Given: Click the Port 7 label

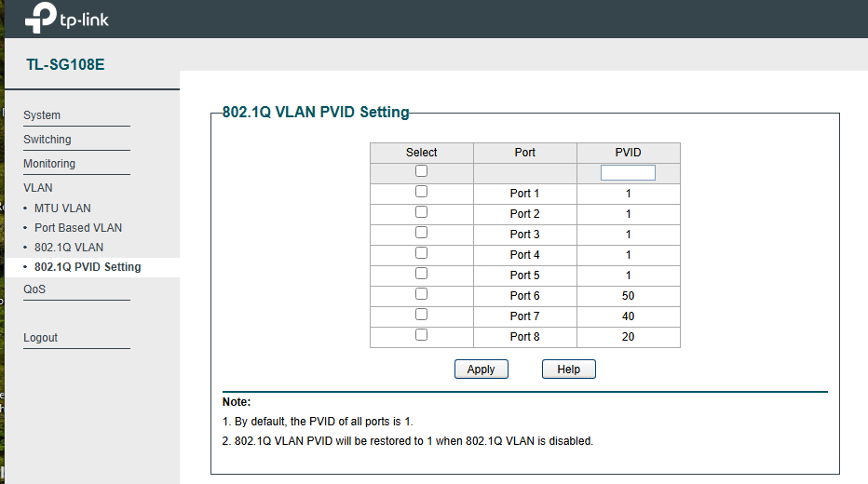Looking at the screenshot, I should tap(524, 316).
